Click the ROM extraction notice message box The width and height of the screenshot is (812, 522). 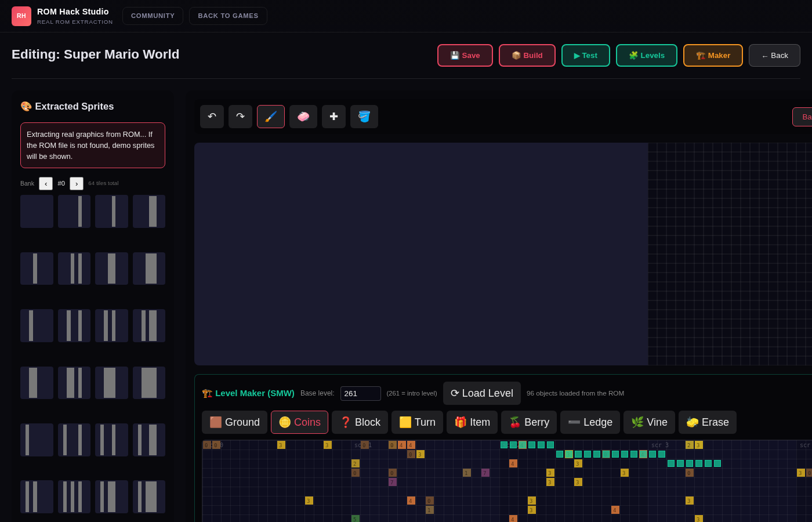tap(93, 146)
